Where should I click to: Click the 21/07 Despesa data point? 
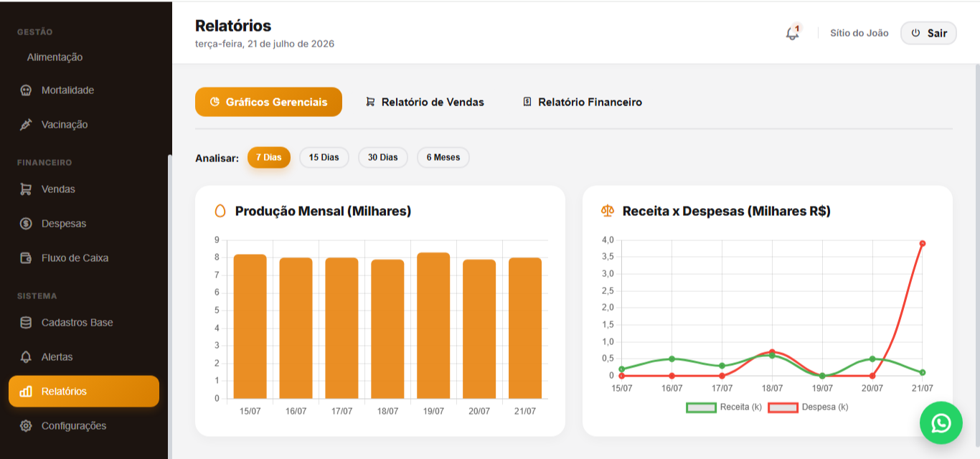923,243
